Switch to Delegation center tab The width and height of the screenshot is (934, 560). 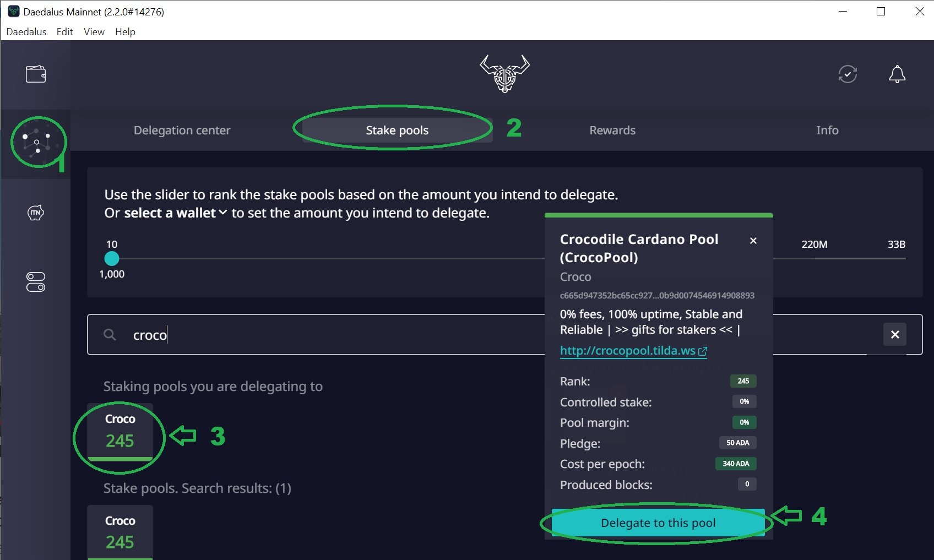coord(182,131)
